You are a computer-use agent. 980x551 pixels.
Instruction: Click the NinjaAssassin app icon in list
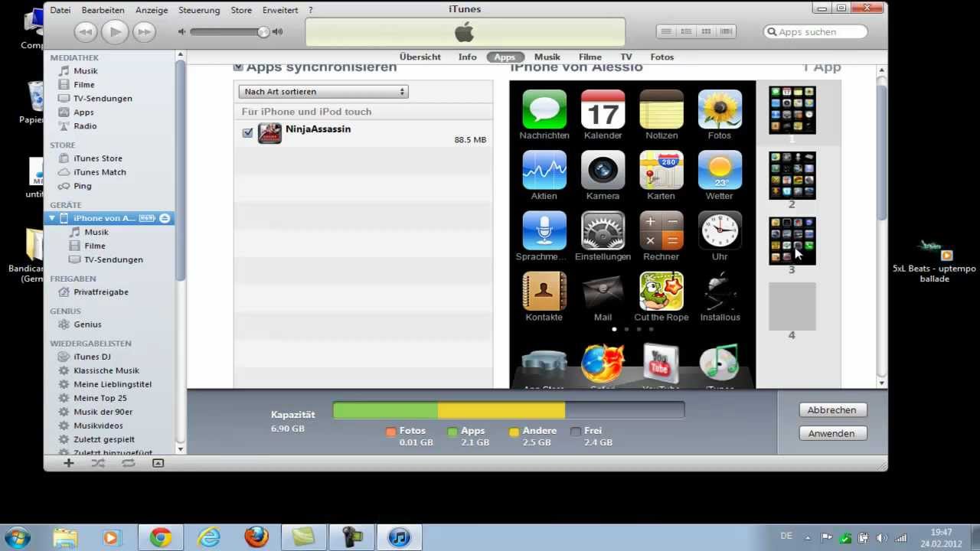point(269,133)
